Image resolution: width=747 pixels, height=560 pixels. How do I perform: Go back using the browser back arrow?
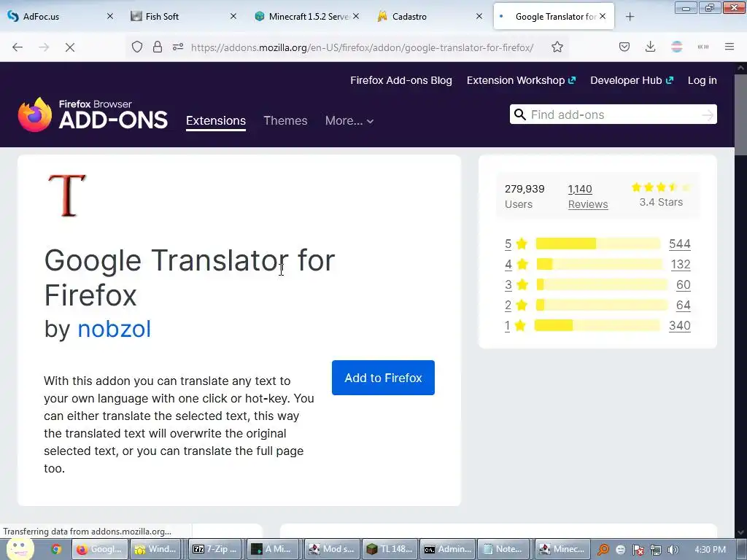18,47
